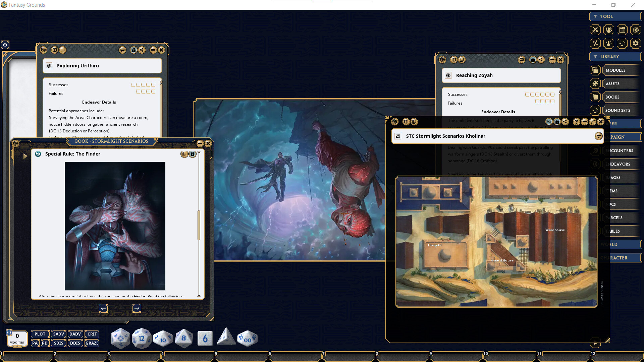Open the Modifiers plus/minus tool

coord(595,43)
